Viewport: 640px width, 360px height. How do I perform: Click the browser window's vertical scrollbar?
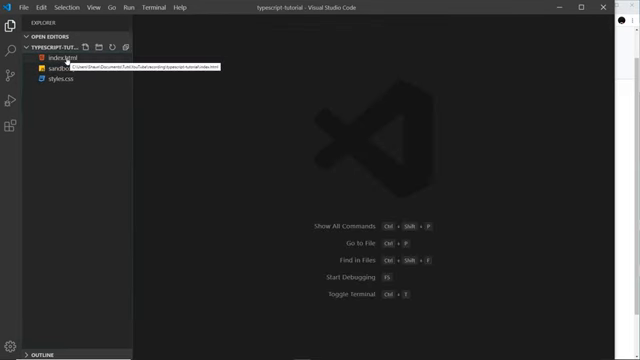pyautogui.click(x=637, y=186)
